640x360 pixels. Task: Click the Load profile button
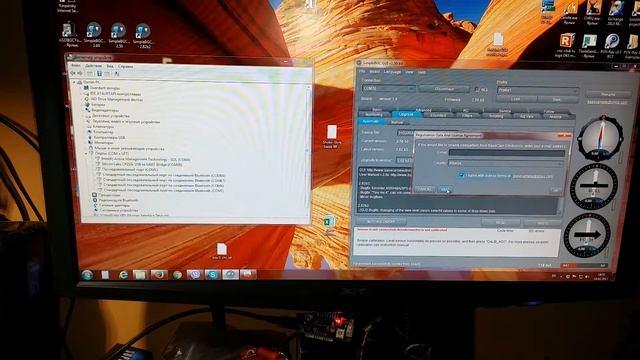click(x=516, y=99)
